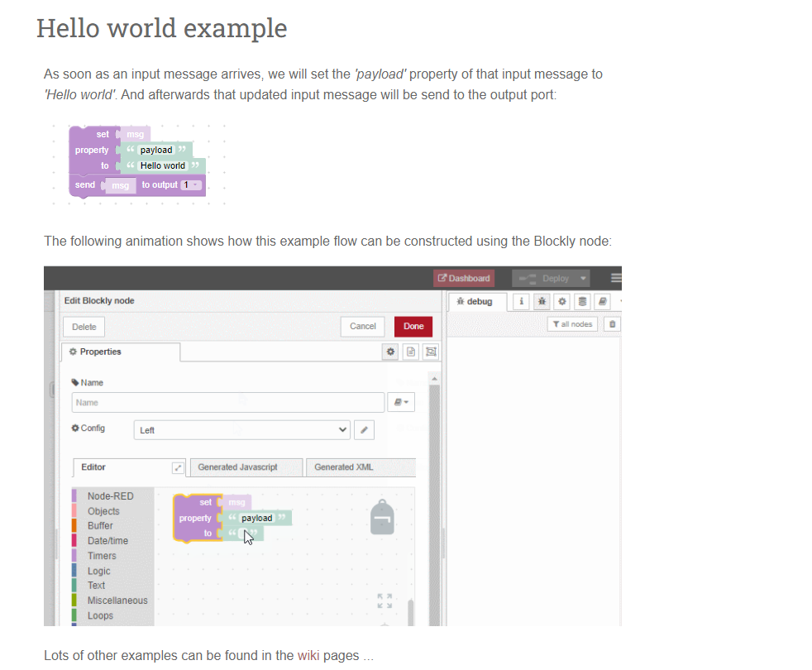
Task: Filter debug by all nodes
Action: pos(572,324)
